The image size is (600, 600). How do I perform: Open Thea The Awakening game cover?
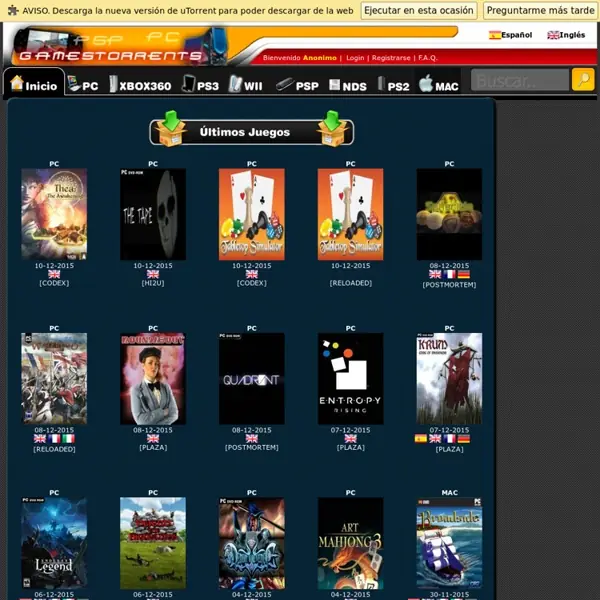pyautogui.click(x=54, y=214)
